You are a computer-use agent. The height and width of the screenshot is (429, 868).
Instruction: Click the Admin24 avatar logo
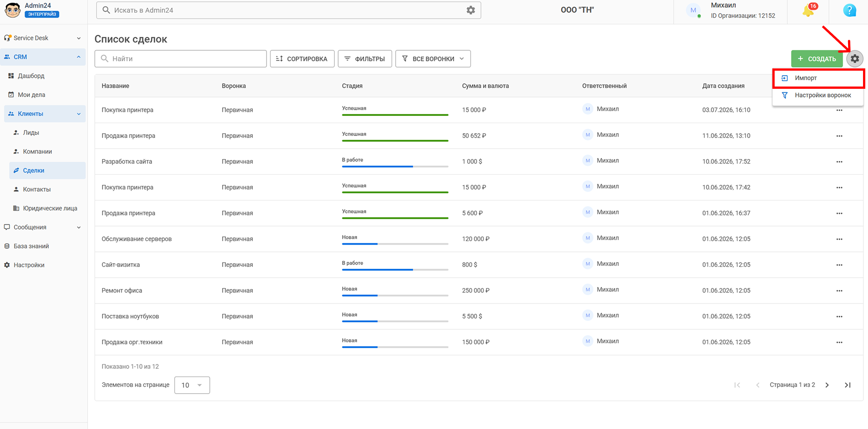(13, 10)
